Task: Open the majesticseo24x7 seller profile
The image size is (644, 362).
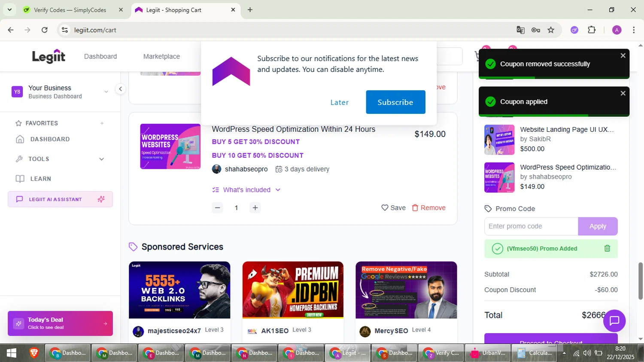Action: point(174,331)
